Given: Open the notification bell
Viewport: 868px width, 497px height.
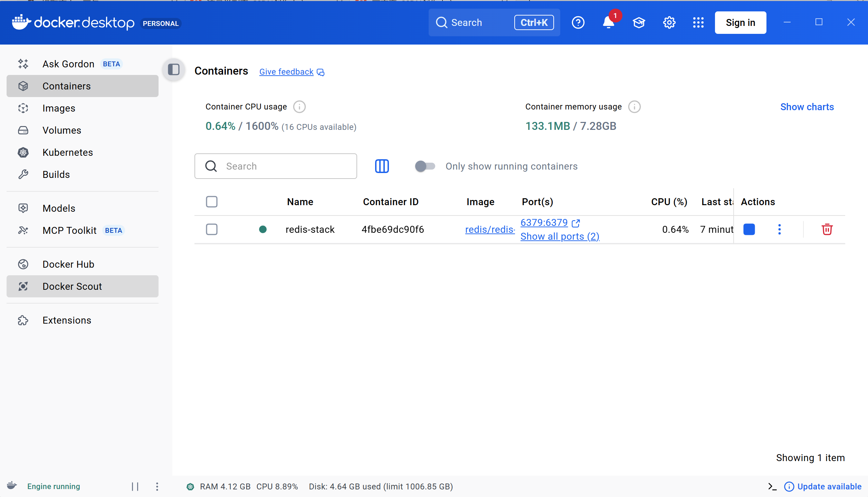Looking at the screenshot, I should [x=608, y=22].
